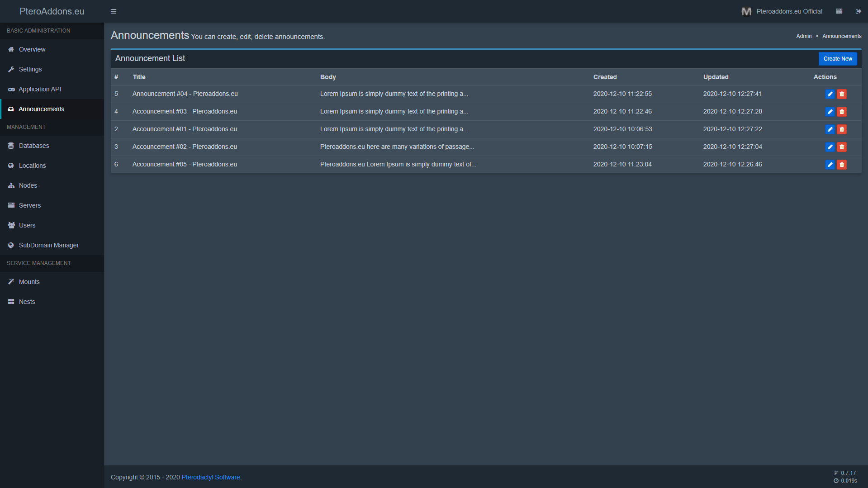Click edit icon for Announcement #04
Viewport: 868px width, 488px height.
pos(830,94)
